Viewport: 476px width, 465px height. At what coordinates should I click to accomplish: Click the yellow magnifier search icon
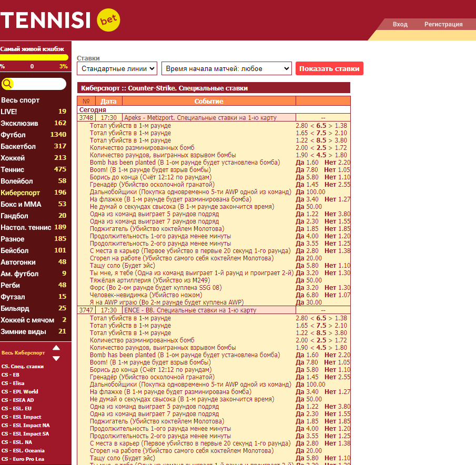7,84
